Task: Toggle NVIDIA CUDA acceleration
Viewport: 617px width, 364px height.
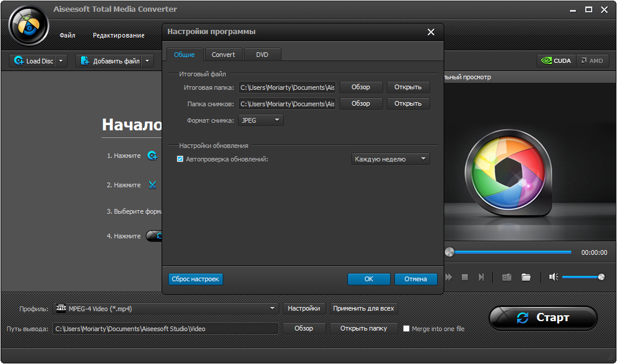Action: click(x=556, y=60)
